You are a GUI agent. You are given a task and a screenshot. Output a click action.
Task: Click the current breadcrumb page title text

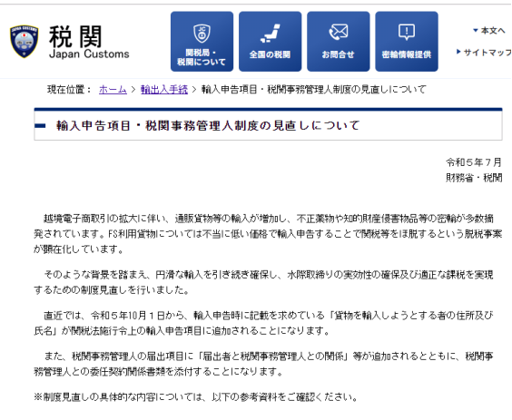point(314,90)
